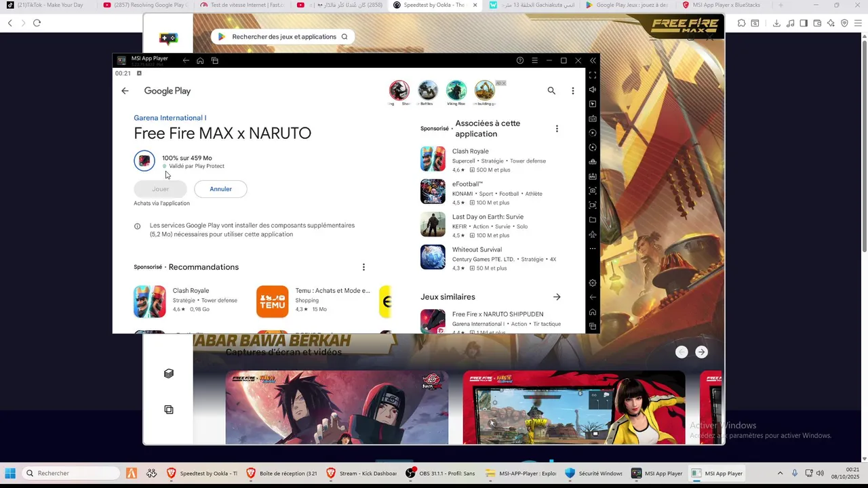Expand the three-dot more tools in MSI sidebar

(593, 249)
